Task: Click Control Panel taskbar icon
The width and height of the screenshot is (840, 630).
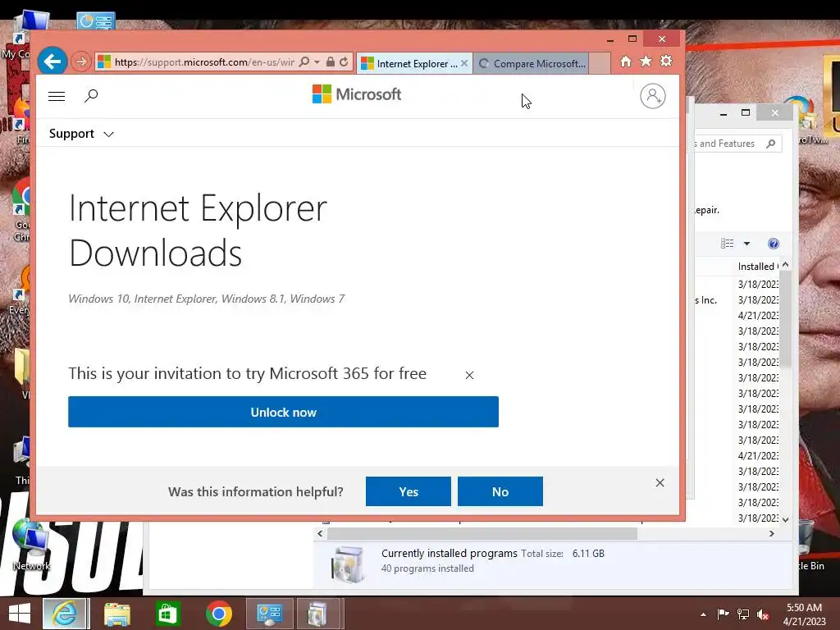Action: pos(269,614)
